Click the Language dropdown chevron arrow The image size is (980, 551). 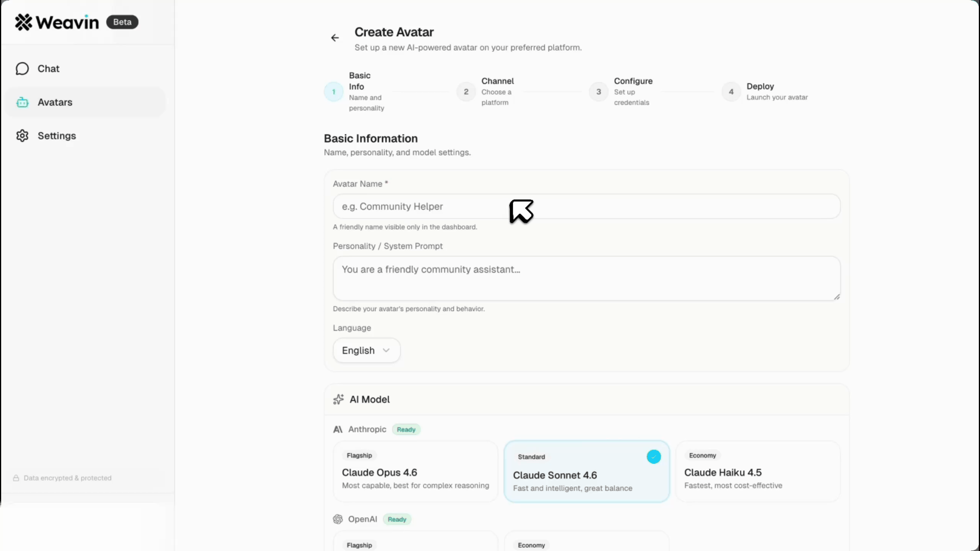pos(386,350)
